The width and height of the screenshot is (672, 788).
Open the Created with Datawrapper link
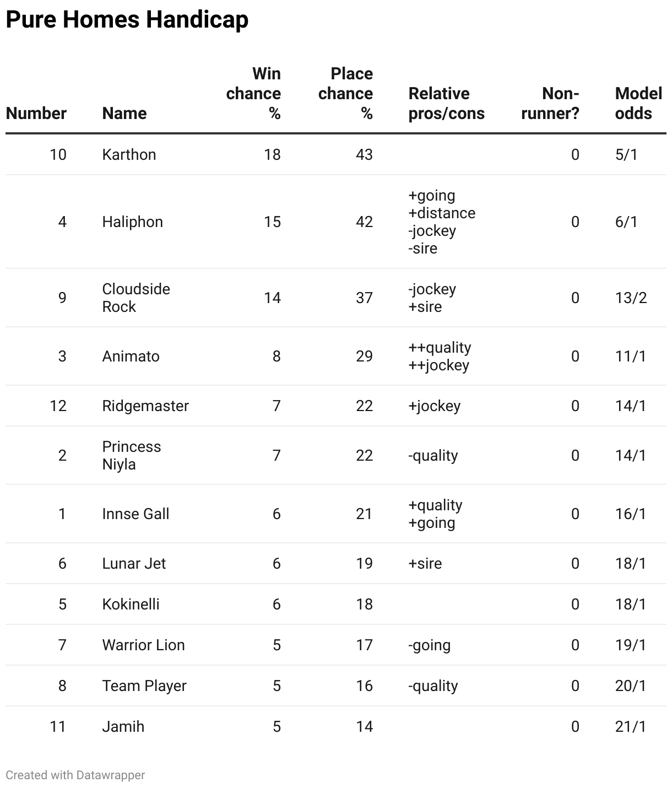click(75, 775)
